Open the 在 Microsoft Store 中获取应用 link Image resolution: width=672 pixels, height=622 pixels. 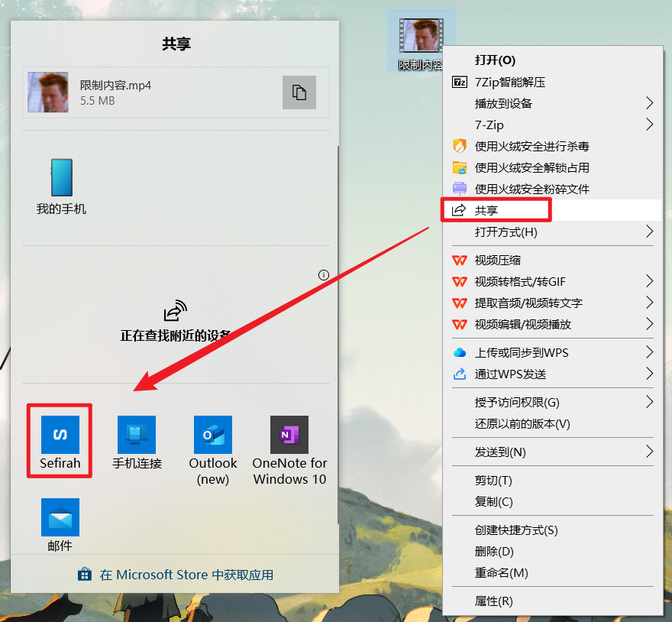(176, 575)
